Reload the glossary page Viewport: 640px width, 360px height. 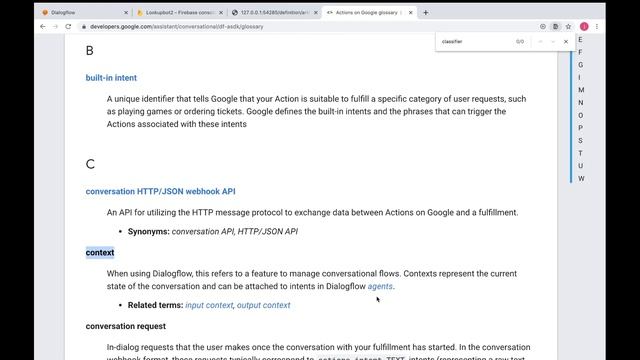[68, 27]
